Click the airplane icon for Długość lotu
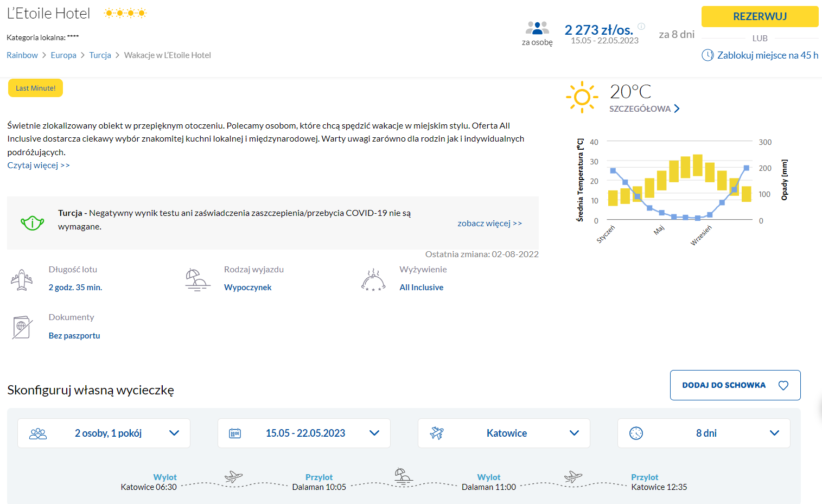822x504 pixels. tap(22, 280)
